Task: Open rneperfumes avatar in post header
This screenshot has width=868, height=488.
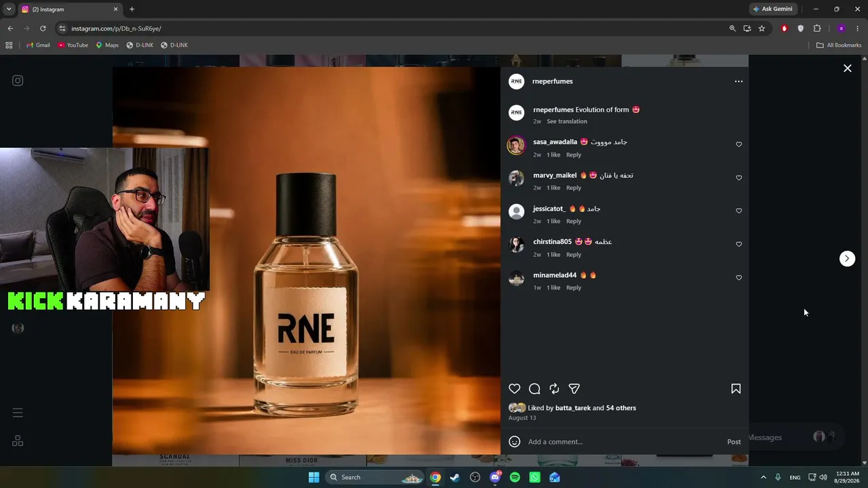Action: [517, 81]
